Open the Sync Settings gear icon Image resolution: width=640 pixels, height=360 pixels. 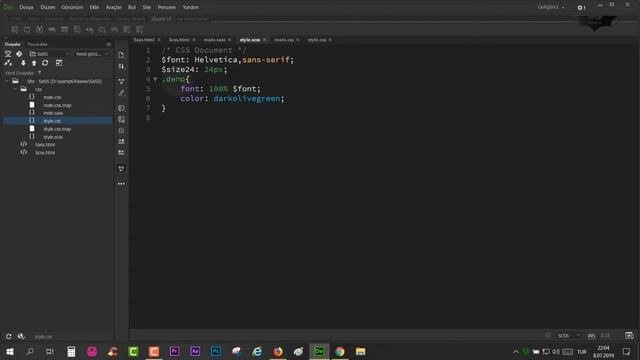(x=581, y=7)
